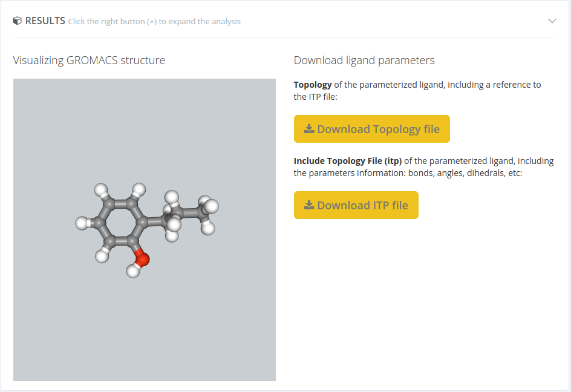
Task: Select the red oxygen atom in the viewer
Action: click(142, 259)
